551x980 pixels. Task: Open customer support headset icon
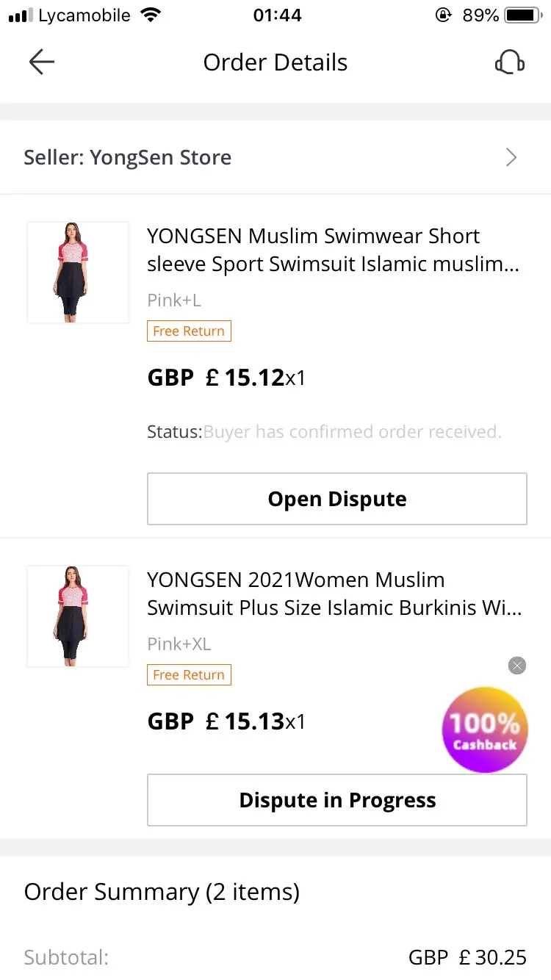[509, 62]
